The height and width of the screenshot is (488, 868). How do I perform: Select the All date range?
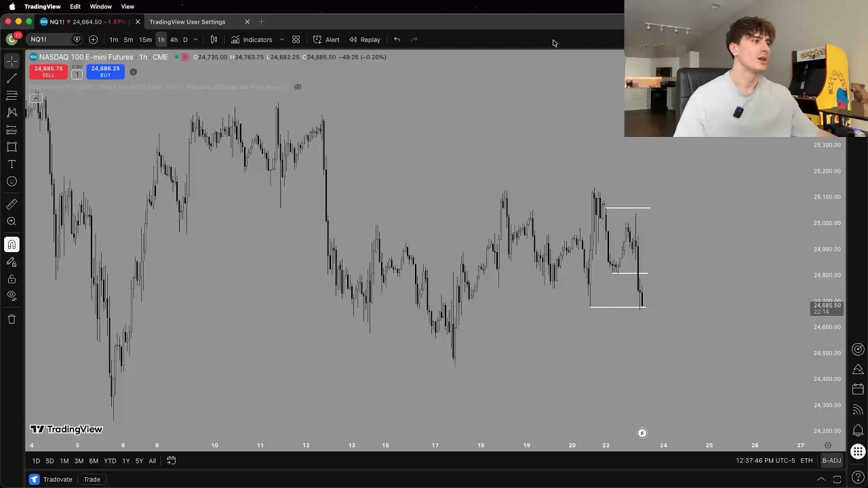click(152, 461)
